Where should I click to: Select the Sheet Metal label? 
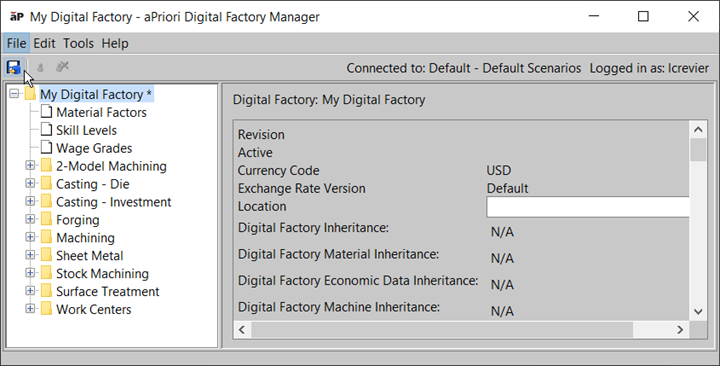tap(90, 255)
